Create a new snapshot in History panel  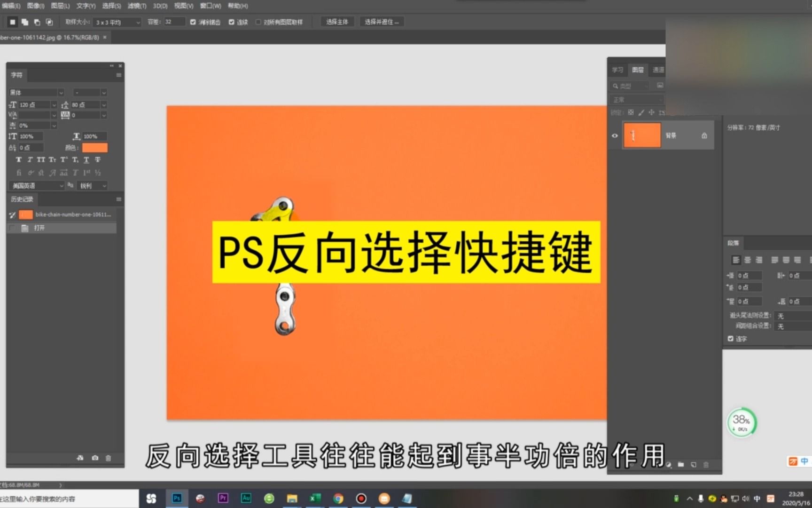[95, 458]
